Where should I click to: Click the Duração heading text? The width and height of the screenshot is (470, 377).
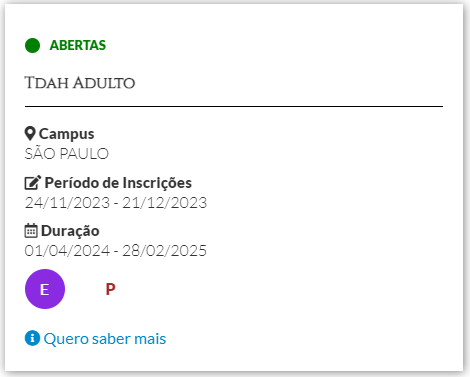click(x=70, y=231)
